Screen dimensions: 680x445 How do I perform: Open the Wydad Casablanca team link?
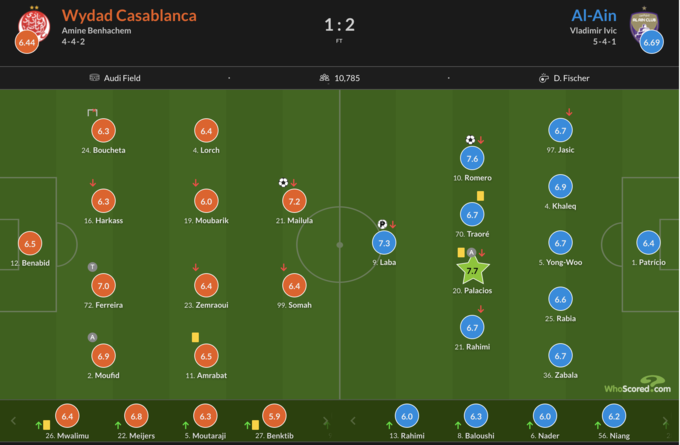point(129,15)
